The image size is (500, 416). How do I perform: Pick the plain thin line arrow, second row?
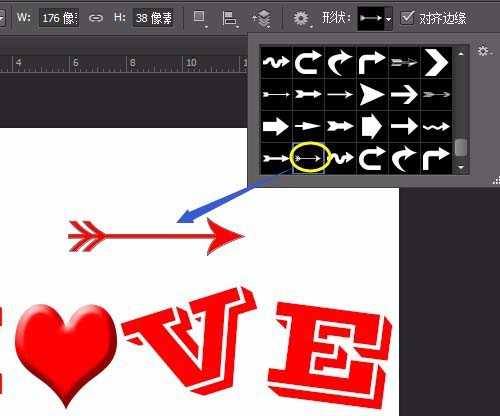(340, 95)
